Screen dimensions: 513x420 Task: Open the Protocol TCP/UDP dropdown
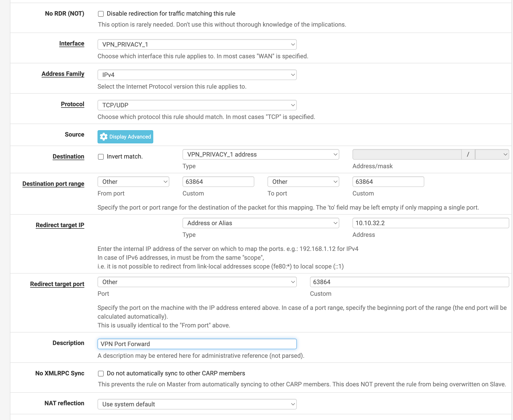(x=197, y=105)
